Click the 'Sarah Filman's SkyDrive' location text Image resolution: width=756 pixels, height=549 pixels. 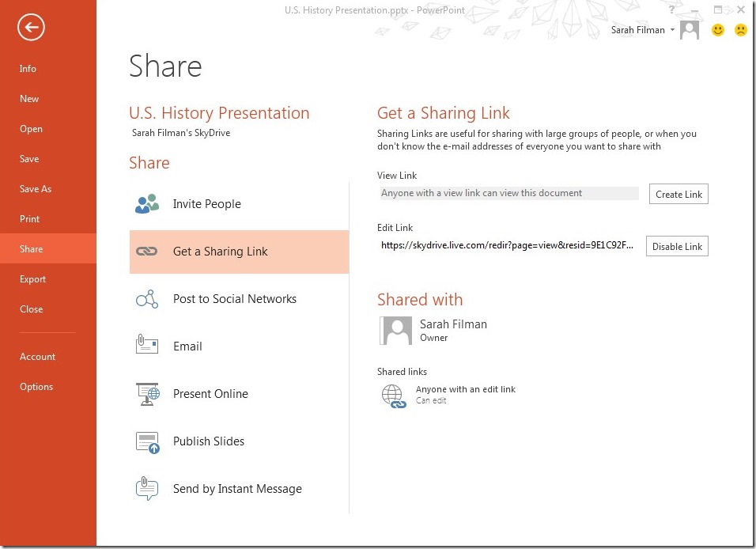click(x=181, y=133)
